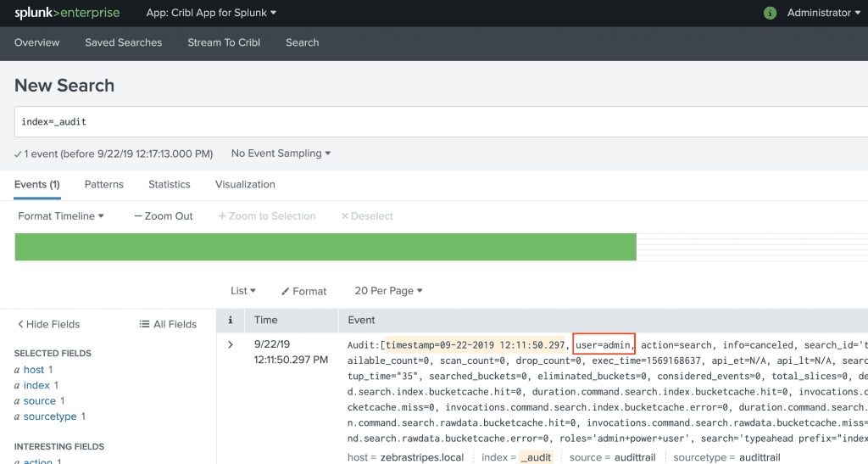Click Zoom Out on the timeline

tap(164, 216)
